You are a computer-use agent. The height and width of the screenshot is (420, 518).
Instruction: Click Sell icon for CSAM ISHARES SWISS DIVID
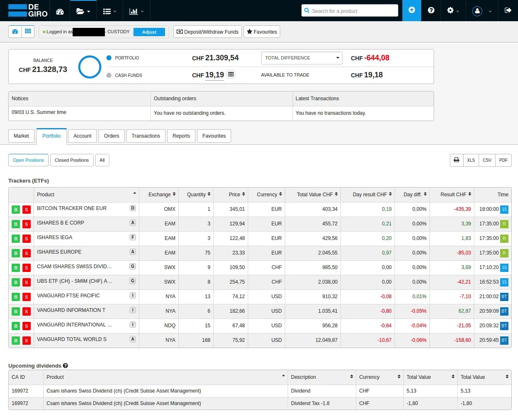(26, 268)
